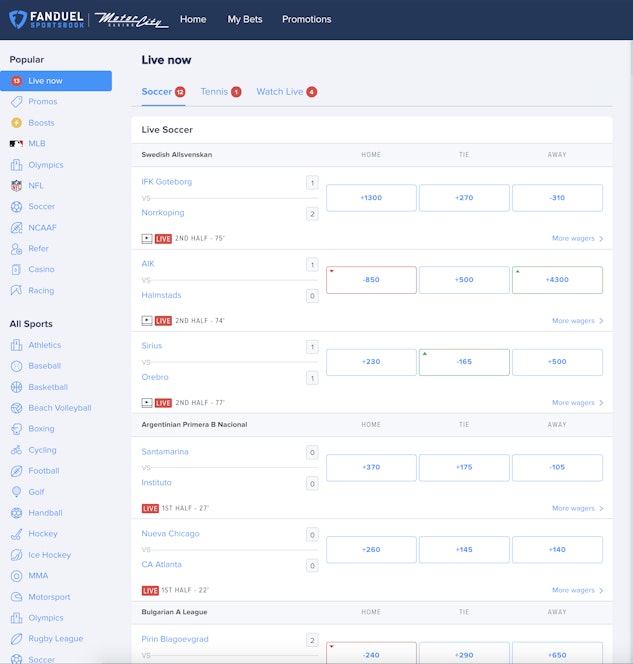Screen dimensions: 633x664
Task: Switch to the Tennis tab
Action: point(220,92)
